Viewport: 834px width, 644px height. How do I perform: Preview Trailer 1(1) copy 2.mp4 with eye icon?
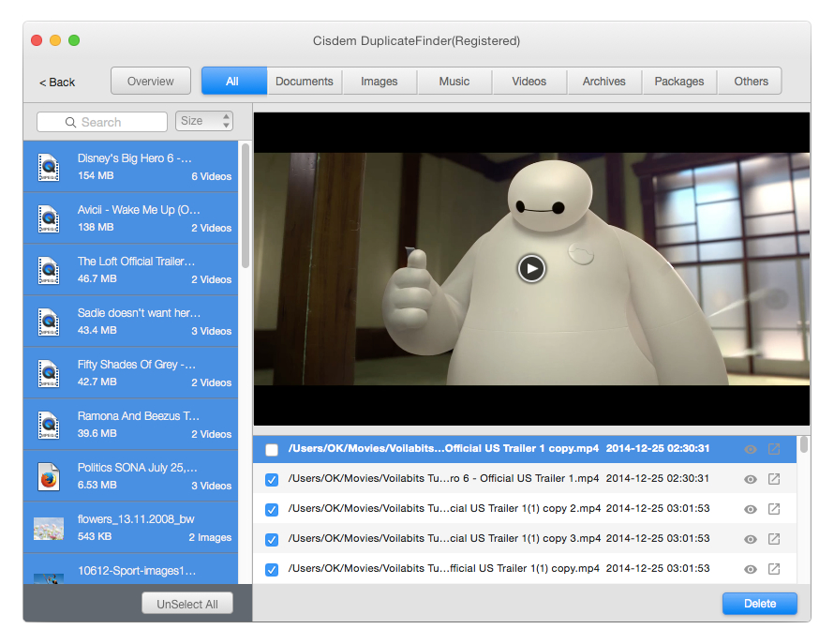pyautogui.click(x=751, y=509)
